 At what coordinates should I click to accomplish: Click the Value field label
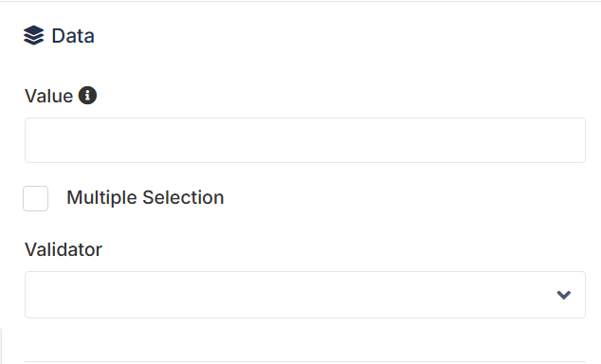point(48,96)
